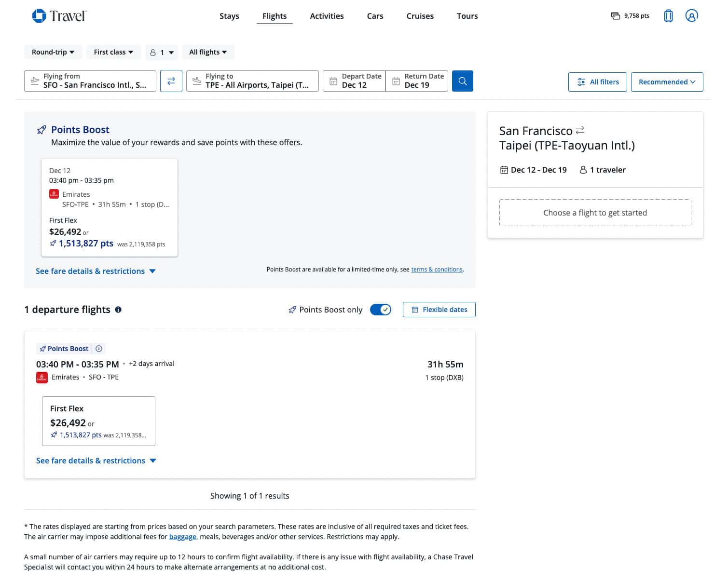This screenshot has height=583, width=728.
Task: Open the Round-trip dropdown
Action: coord(53,52)
